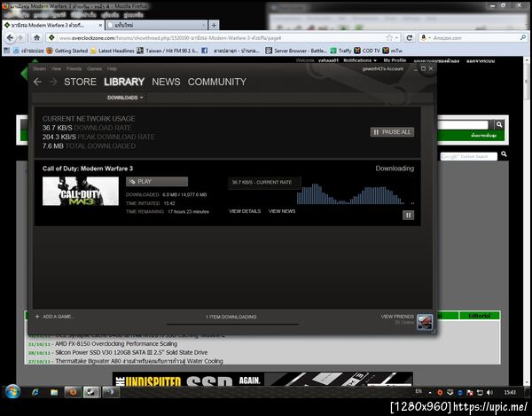Close the Modern Warfare 3 Firefox tab

100,26
